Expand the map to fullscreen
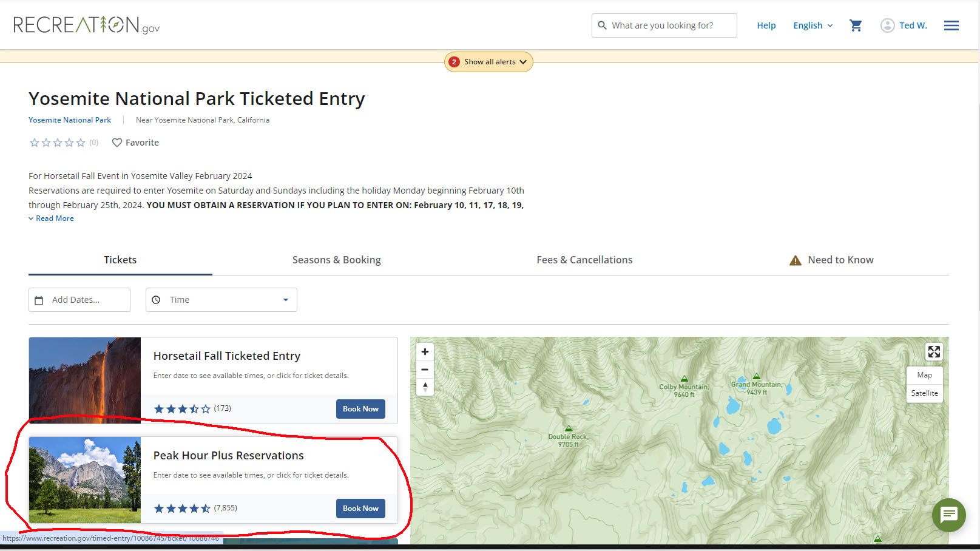The image size is (980, 551). point(933,352)
